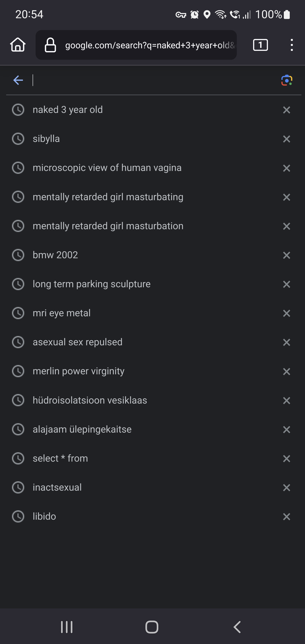Tap the URL in the address bar
This screenshot has width=305, height=644.
pyautogui.click(x=150, y=45)
